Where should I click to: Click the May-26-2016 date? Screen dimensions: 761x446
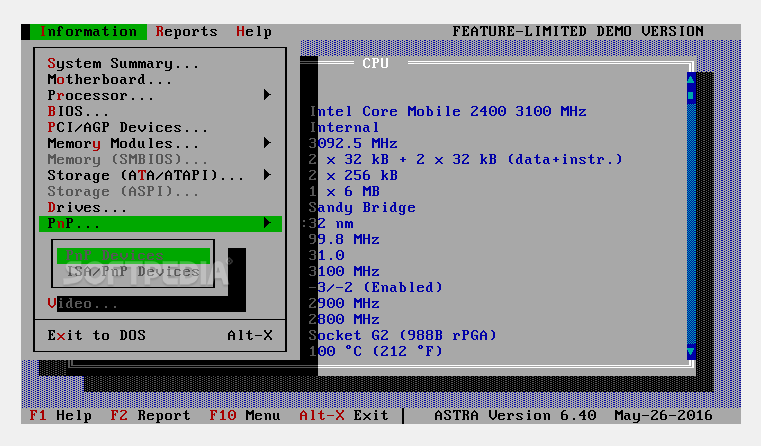663,416
